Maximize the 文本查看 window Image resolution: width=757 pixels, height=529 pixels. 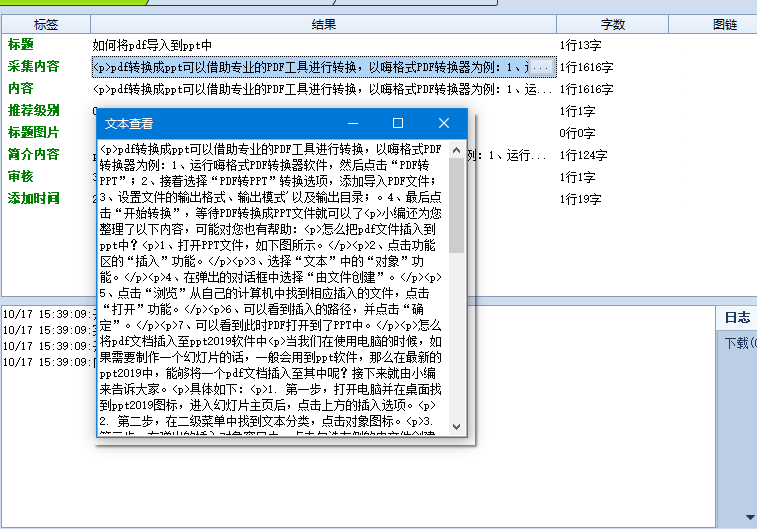[398, 124]
